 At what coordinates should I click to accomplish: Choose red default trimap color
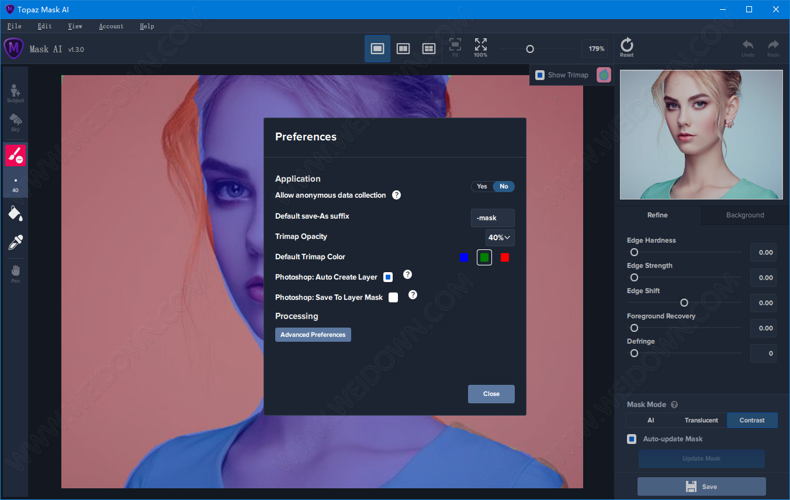505,258
